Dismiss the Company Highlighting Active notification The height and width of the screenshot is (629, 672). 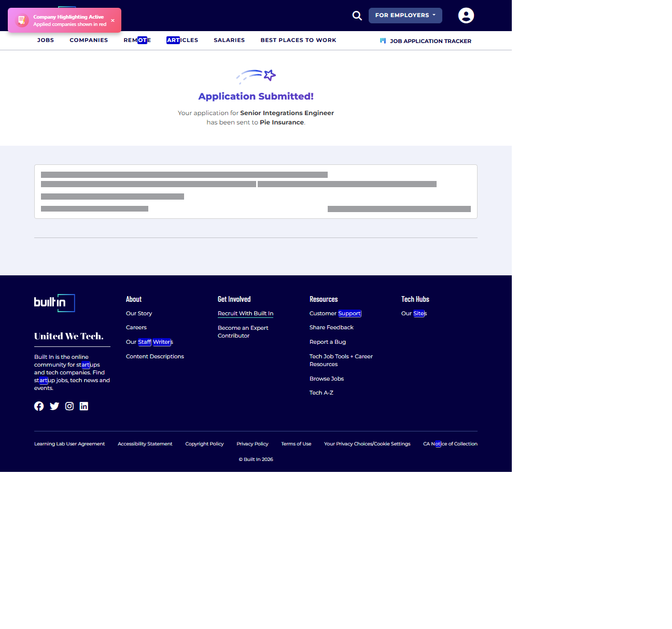tap(113, 21)
